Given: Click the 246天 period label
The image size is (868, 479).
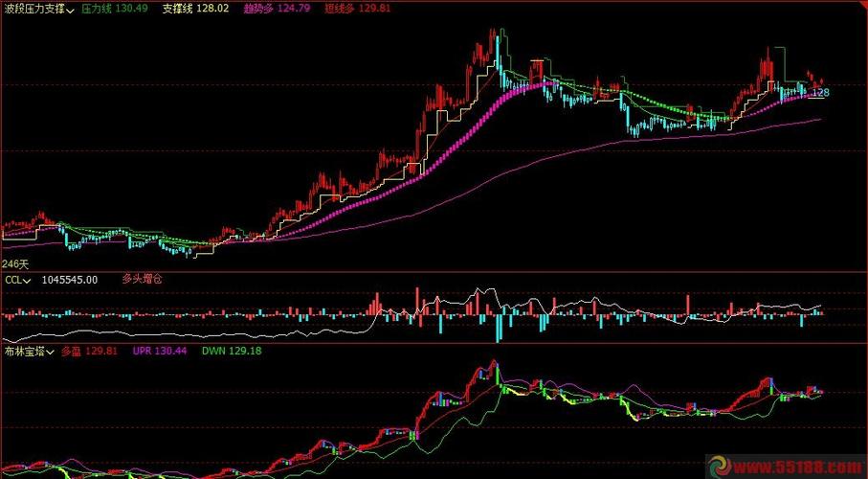Looking at the screenshot, I should pyautogui.click(x=15, y=263).
